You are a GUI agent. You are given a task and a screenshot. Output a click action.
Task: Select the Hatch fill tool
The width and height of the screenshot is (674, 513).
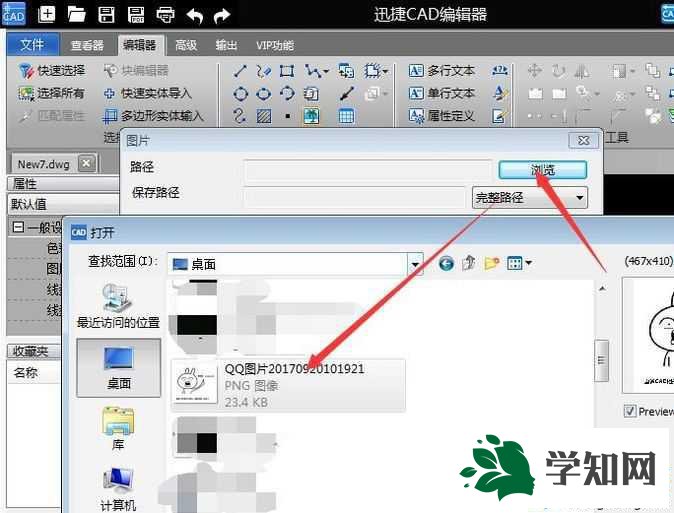(264, 116)
